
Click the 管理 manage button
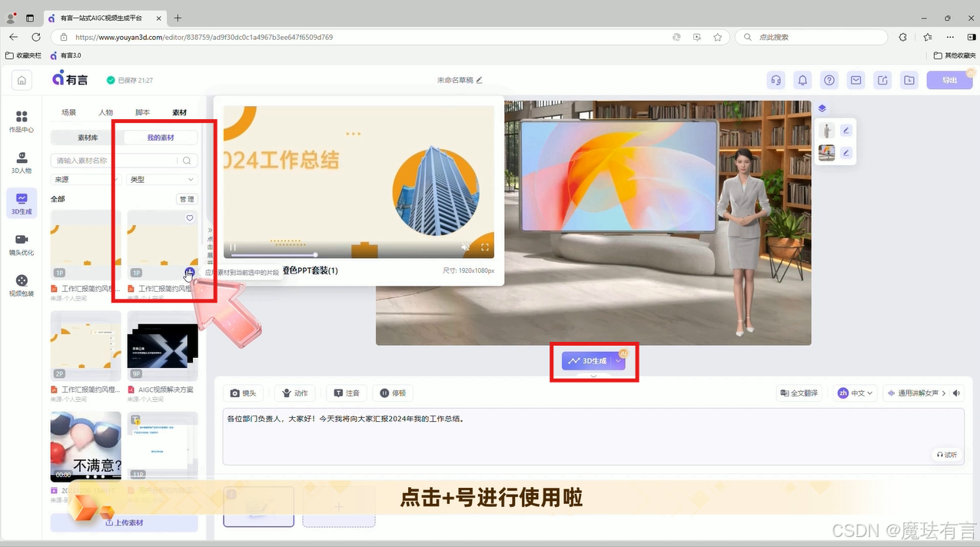[187, 199]
